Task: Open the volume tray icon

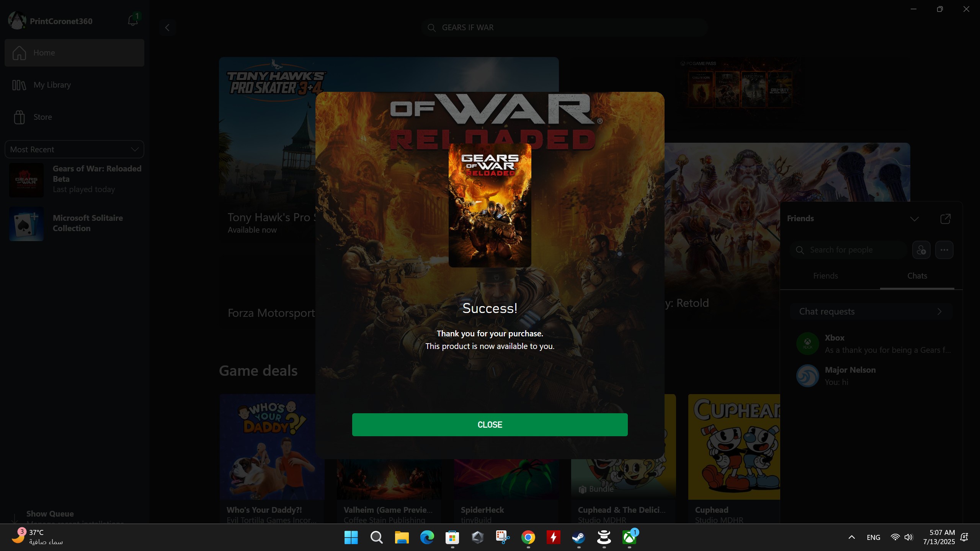Action: coord(908,537)
